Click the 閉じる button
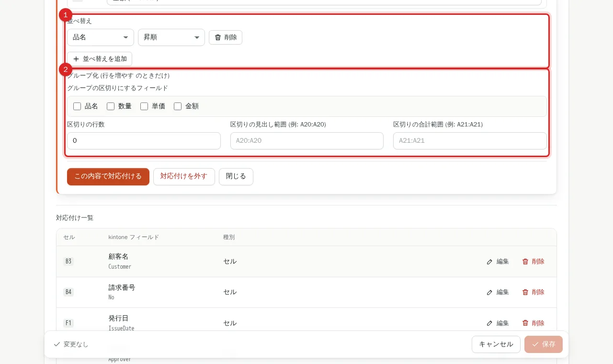613x364 pixels. [236, 176]
